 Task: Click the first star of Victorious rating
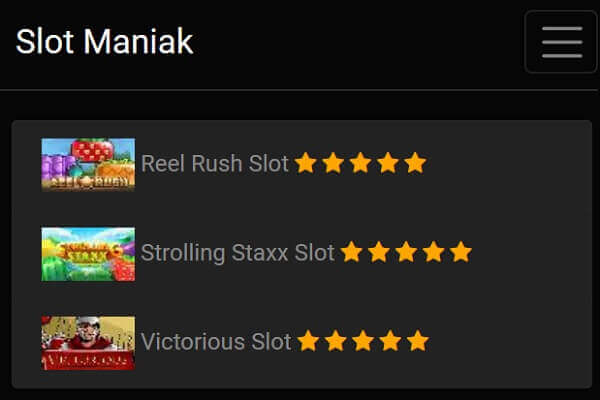[x=308, y=341]
